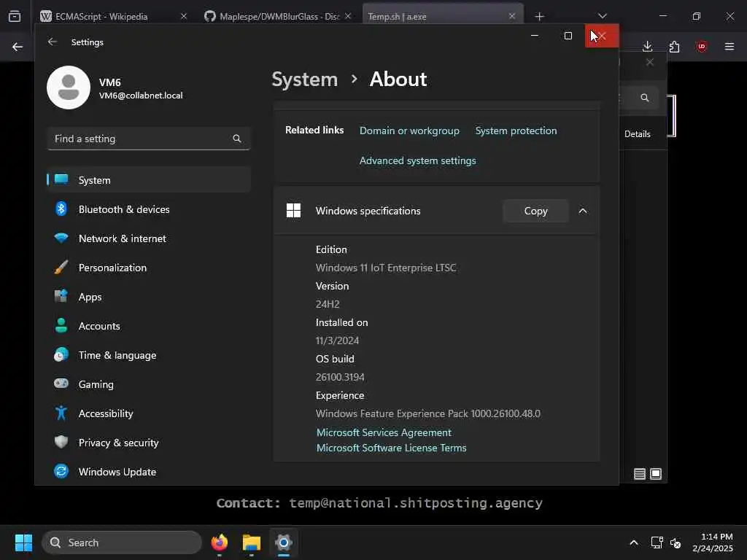Open Accessibility settings page
Screen dimensions: 747x560
[x=149, y=413]
